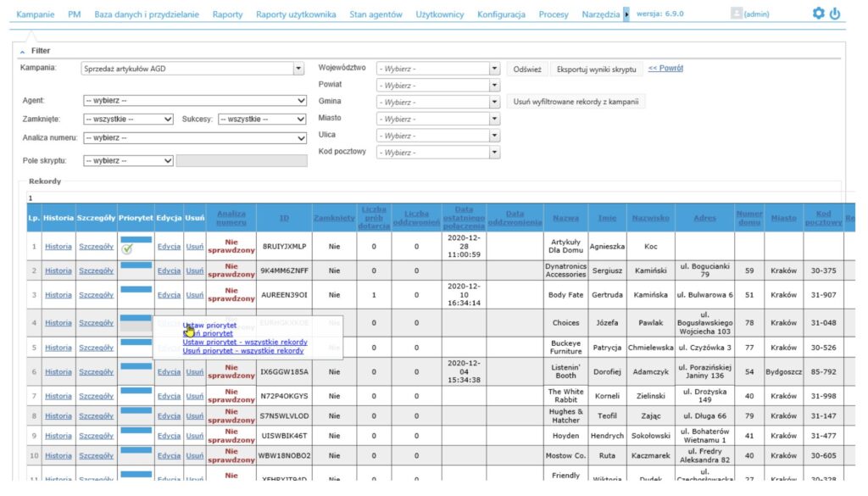Click the admin avatar icon
The width and height of the screenshot is (868, 496).
coord(737,14)
